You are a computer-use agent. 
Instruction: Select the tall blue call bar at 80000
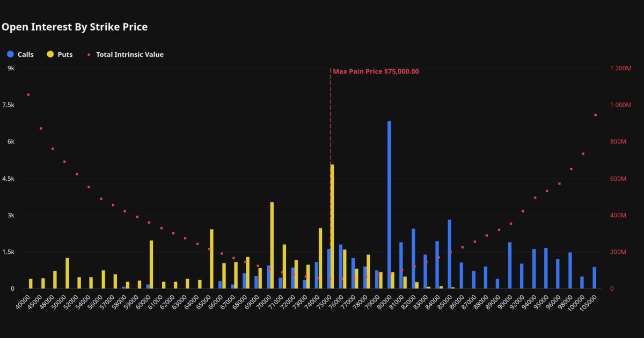click(389, 205)
